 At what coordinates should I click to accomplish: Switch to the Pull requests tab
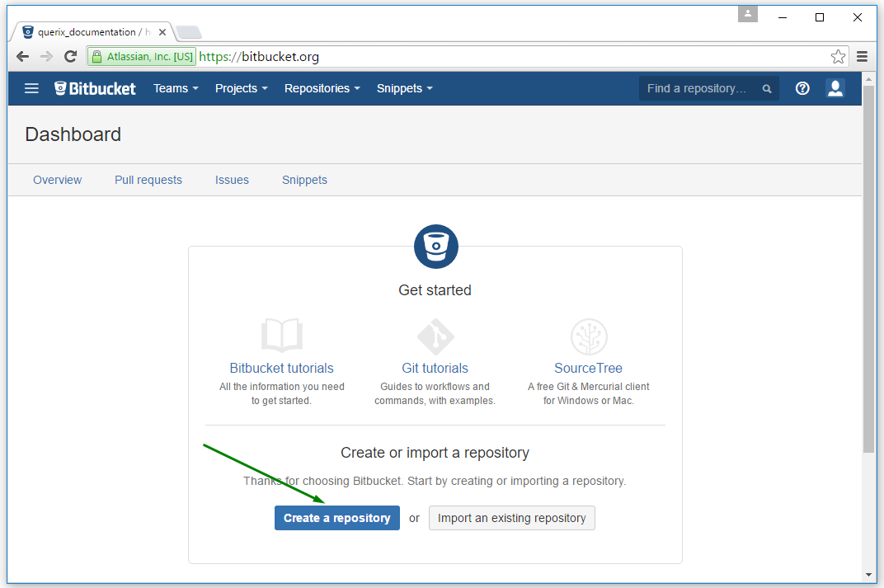tap(148, 180)
